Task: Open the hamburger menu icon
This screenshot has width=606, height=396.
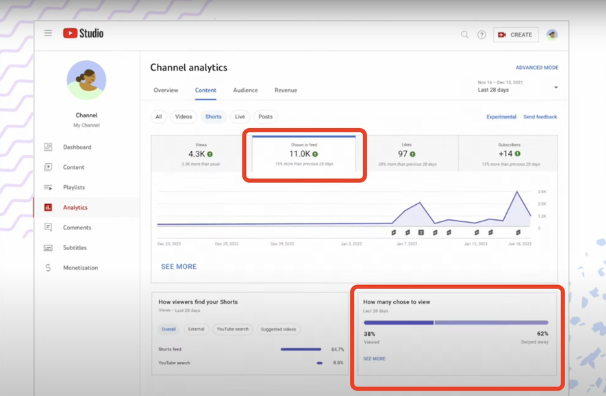Action: click(48, 33)
